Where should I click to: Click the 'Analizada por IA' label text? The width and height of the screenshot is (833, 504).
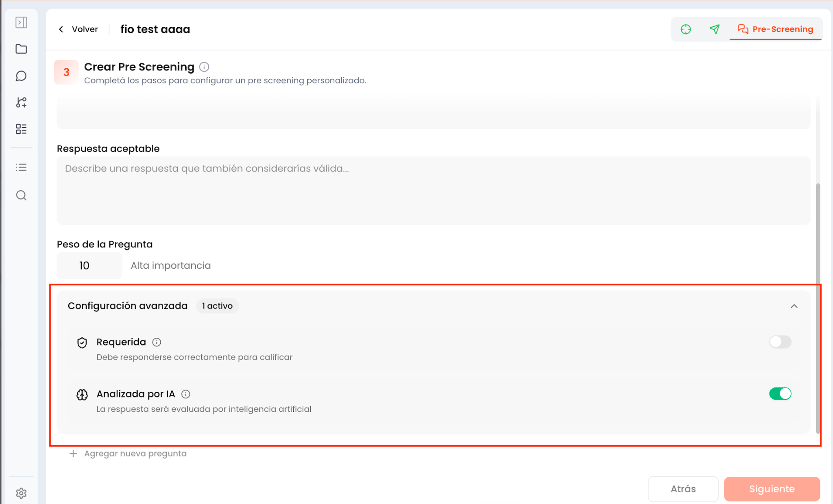click(x=136, y=394)
